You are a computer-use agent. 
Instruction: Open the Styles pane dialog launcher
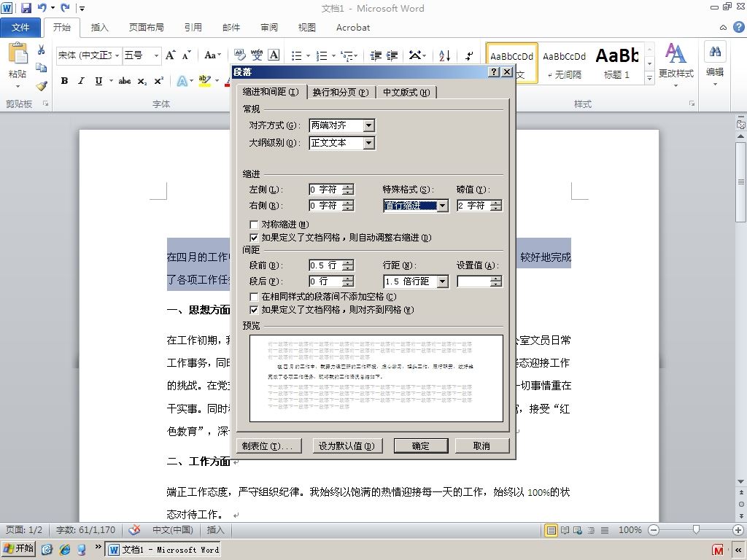tap(692, 104)
